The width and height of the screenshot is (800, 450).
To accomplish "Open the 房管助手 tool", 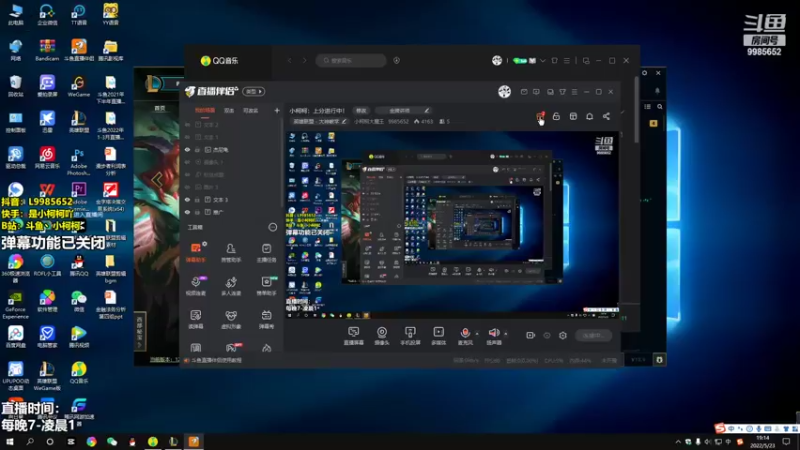I will [x=231, y=252].
